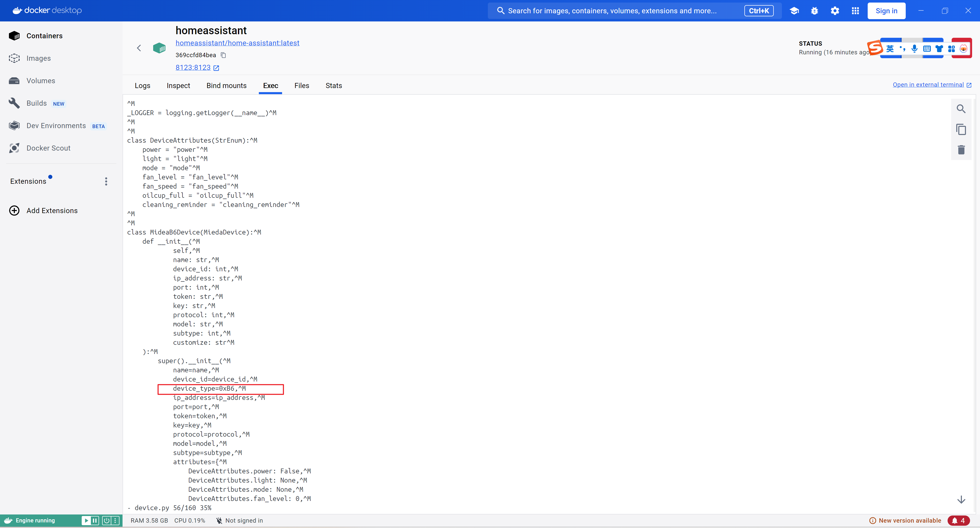This screenshot has height=528, width=980.
Task: Copy the terminal output to clipboard
Action: click(961, 129)
